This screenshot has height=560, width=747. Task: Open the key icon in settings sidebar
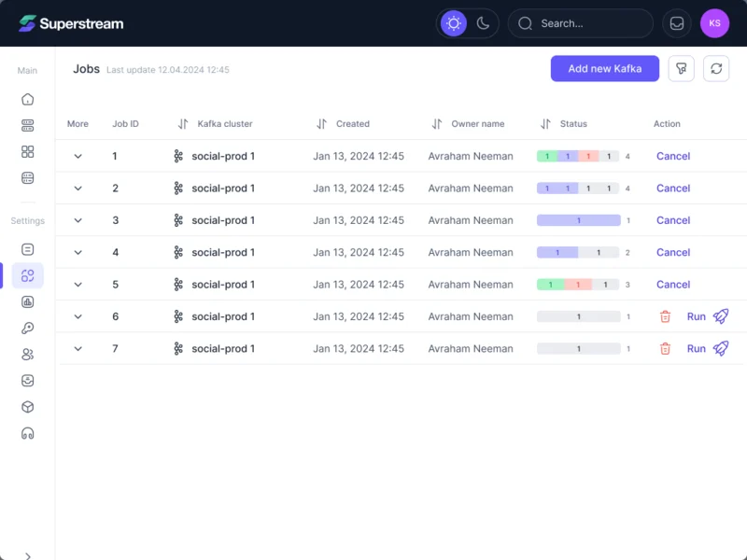point(28,329)
